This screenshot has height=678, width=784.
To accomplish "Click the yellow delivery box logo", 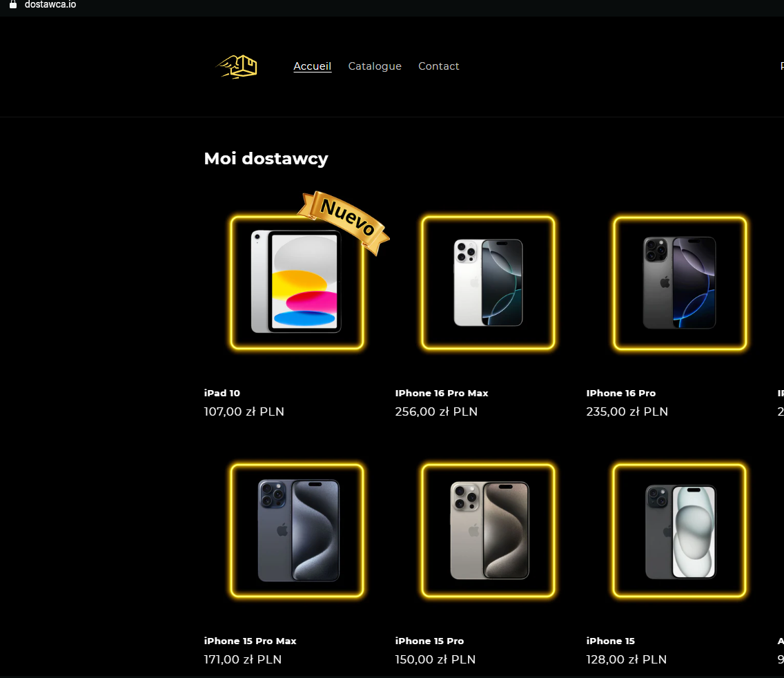I will click(x=237, y=66).
